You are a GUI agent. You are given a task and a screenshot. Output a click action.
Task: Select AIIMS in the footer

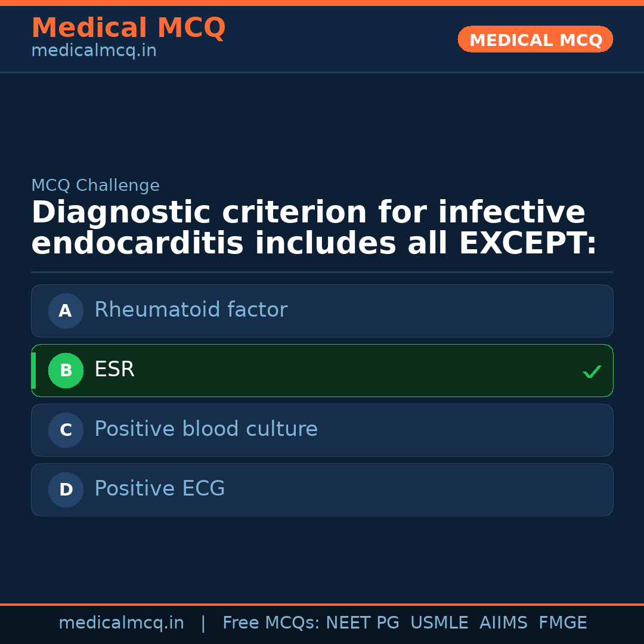coord(503,623)
